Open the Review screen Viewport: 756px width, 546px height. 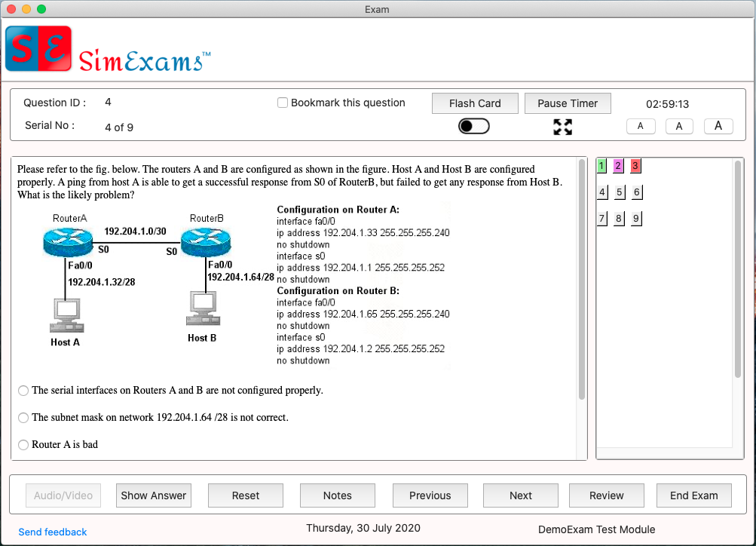(607, 495)
